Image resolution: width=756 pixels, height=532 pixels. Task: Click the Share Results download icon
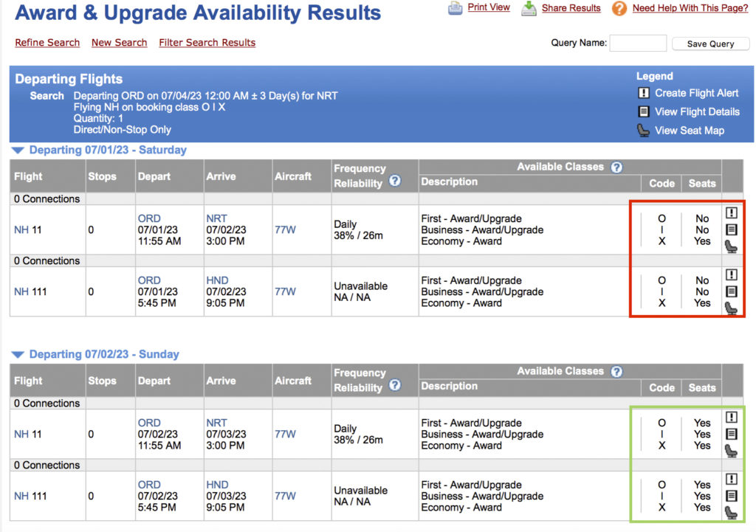[529, 8]
